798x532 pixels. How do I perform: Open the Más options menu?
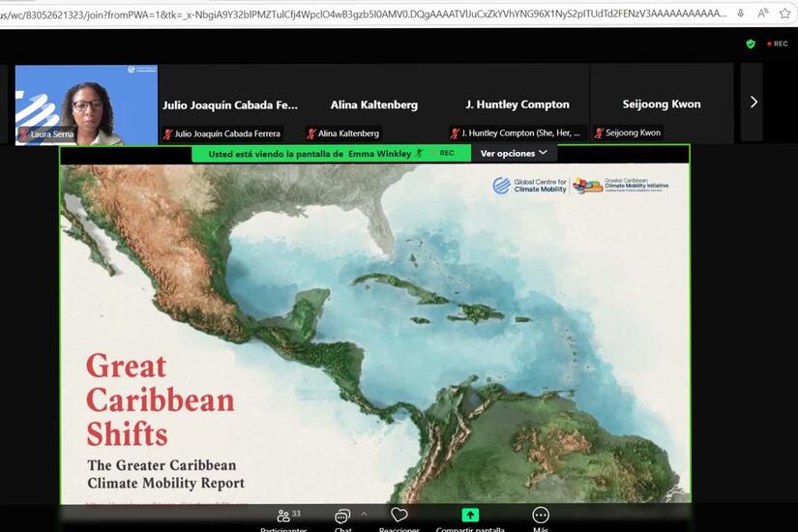click(x=541, y=517)
